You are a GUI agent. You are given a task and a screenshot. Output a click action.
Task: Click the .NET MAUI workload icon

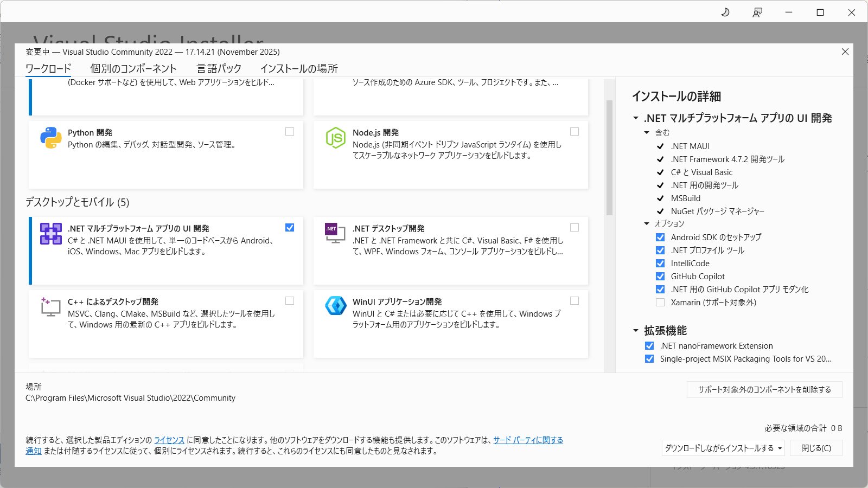pyautogui.click(x=50, y=234)
